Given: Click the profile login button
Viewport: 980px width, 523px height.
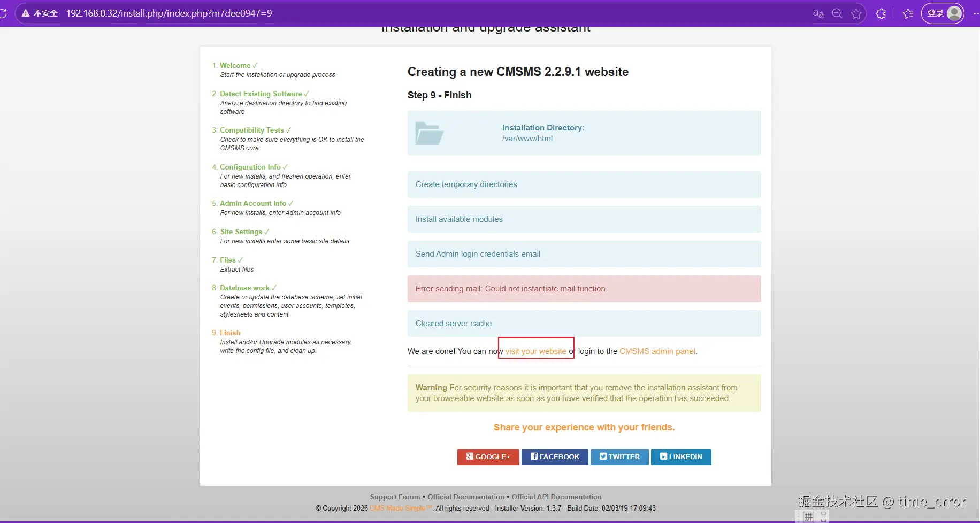Looking at the screenshot, I should [943, 13].
